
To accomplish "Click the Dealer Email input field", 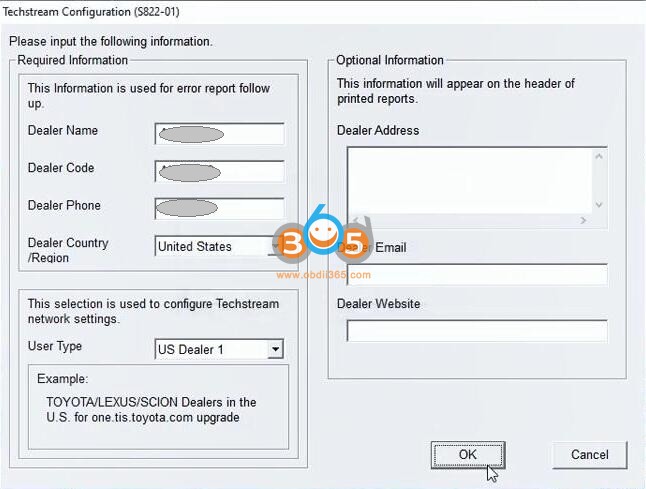I will (477, 274).
